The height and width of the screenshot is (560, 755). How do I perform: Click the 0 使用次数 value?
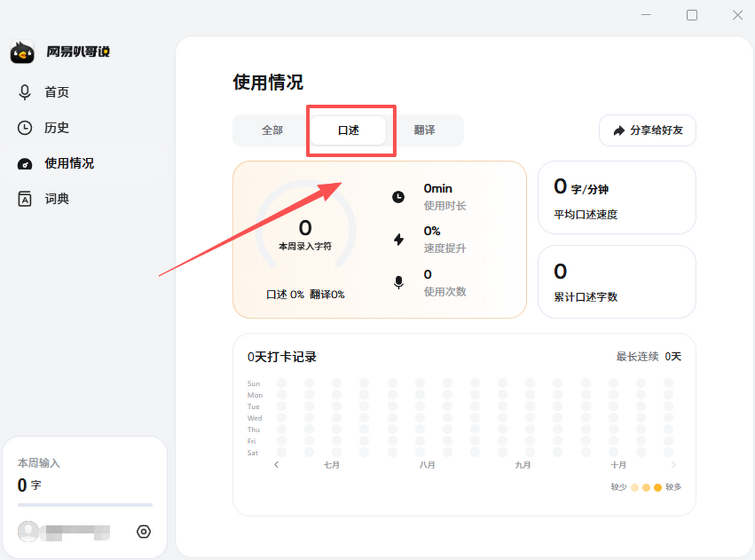[x=428, y=274]
